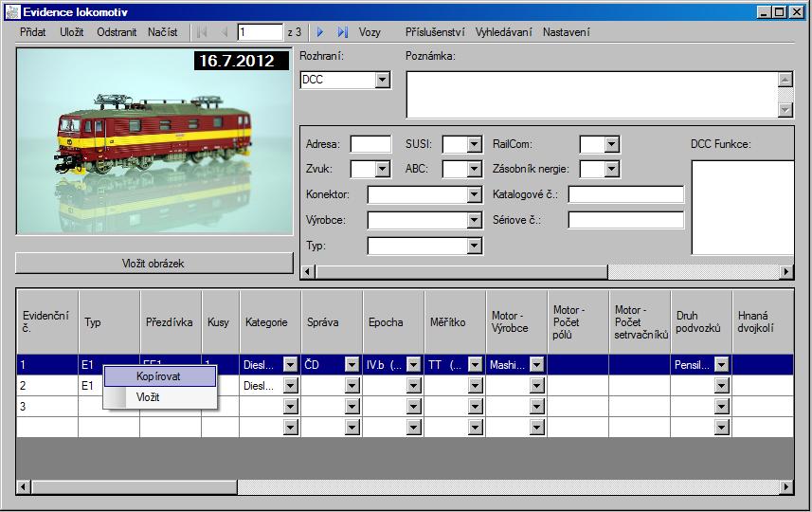The width and height of the screenshot is (812, 512).
Task: Open the Výrobce dropdown list
Action: 475,221
